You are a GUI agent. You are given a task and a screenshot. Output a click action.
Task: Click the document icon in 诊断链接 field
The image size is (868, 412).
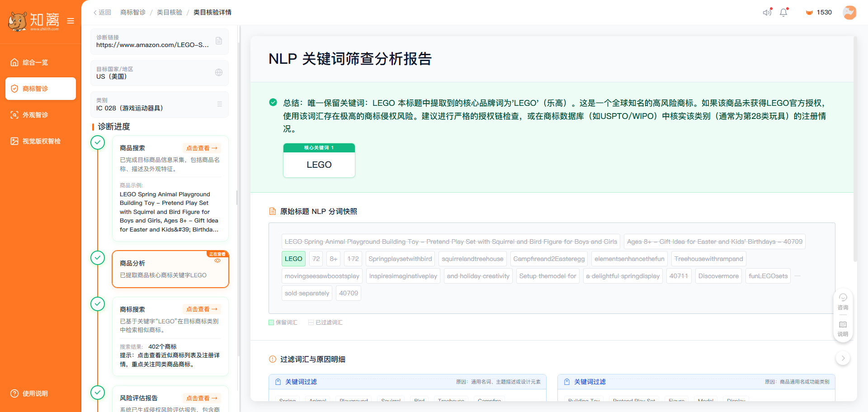[219, 41]
